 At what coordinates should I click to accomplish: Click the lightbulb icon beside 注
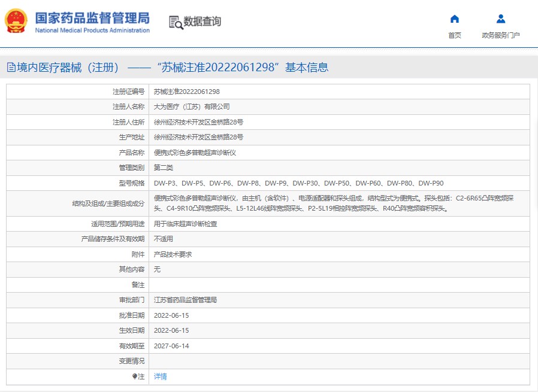[x=135, y=376]
